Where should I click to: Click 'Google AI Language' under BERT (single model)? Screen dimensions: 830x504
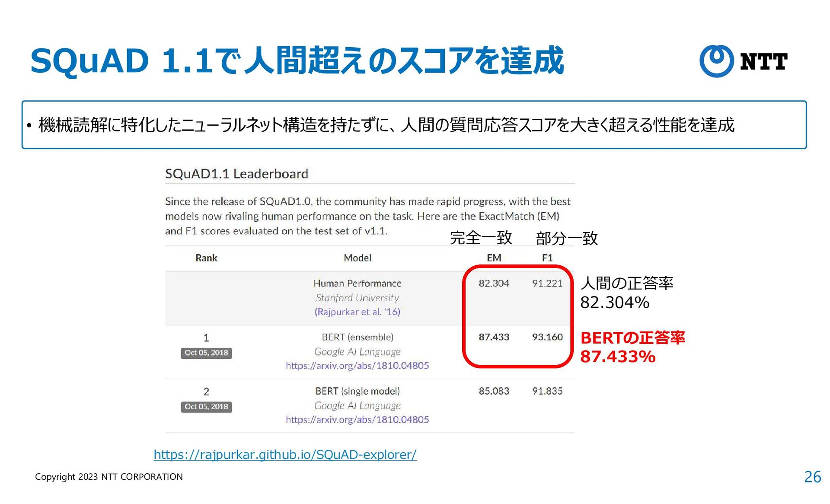point(358,406)
